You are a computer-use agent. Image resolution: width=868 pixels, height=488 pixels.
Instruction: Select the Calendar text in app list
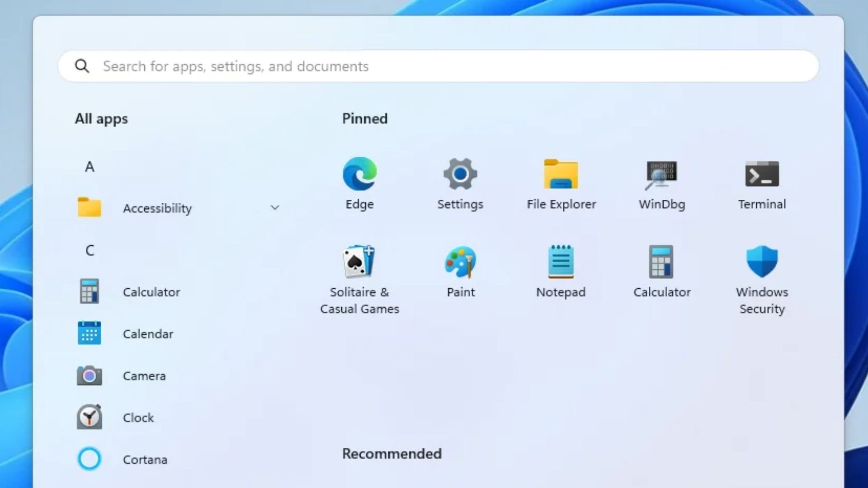coord(148,334)
